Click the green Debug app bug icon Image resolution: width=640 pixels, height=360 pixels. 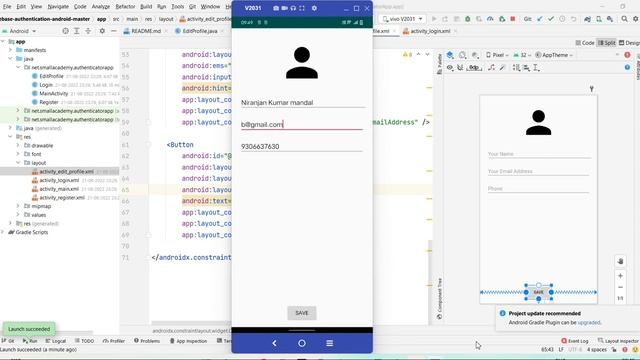[x=468, y=19]
